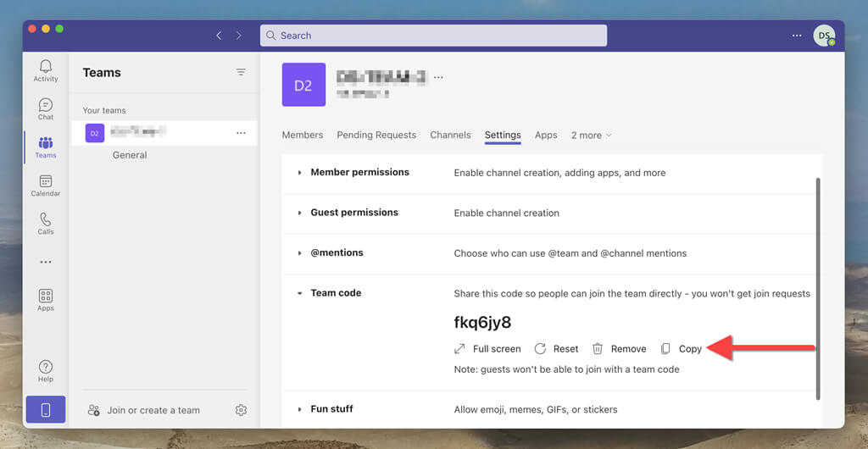Open the filter teams icon
Screen dimensions: 868x449
coord(241,72)
